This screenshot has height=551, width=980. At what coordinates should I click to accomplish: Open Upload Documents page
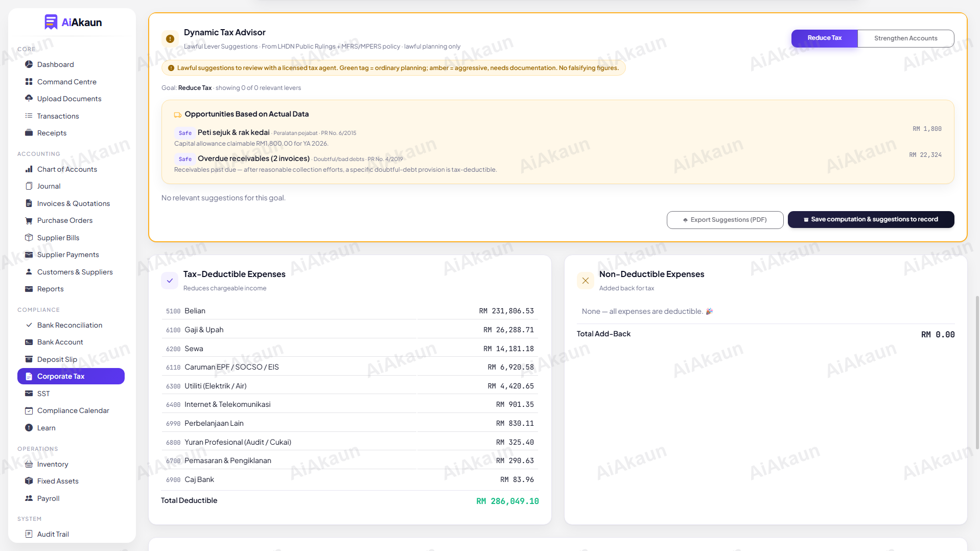tap(71, 99)
